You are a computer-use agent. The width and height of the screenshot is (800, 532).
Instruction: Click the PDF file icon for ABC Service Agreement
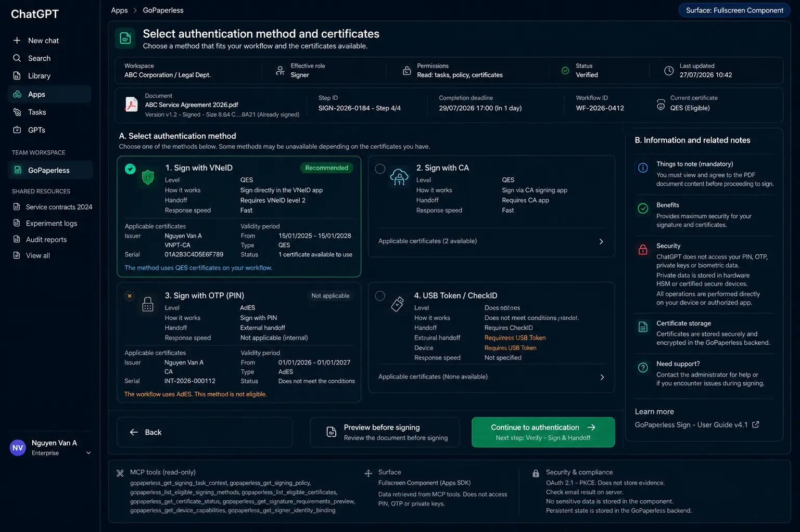click(131, 105)
